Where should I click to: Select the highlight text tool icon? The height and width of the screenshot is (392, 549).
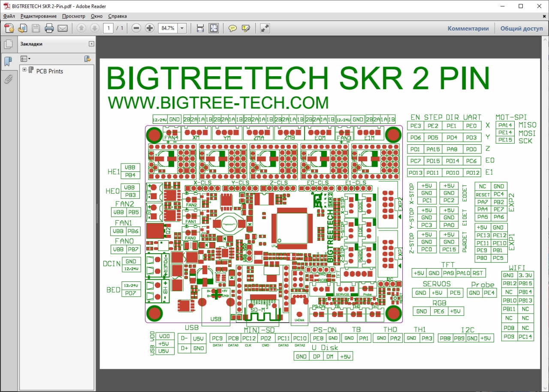[246, 28]
